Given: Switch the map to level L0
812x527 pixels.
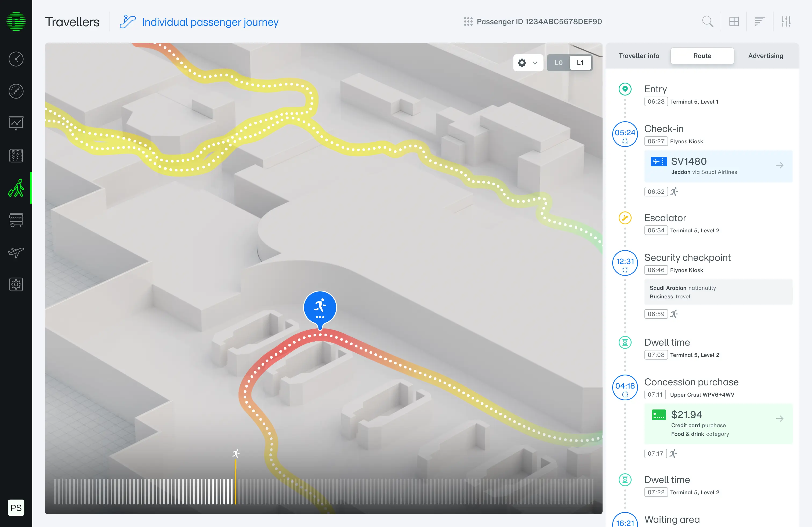Looking at the screenshot, I should (x=559, y=63).
